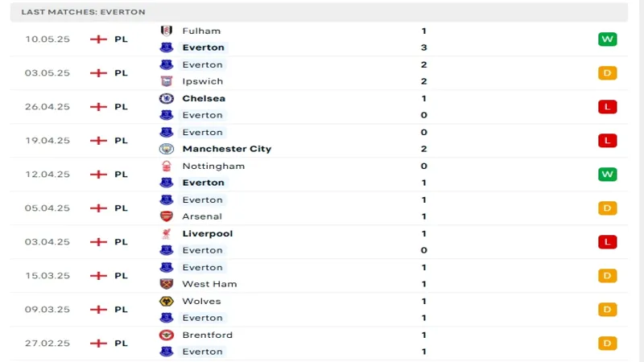Click the Last Matches: Everton header
This screenshot has width=644, height=362.
84,12
